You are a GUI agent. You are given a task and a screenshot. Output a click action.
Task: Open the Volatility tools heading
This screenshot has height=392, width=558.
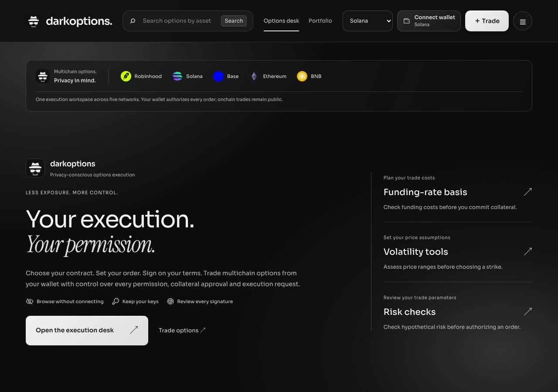point(416,252)
